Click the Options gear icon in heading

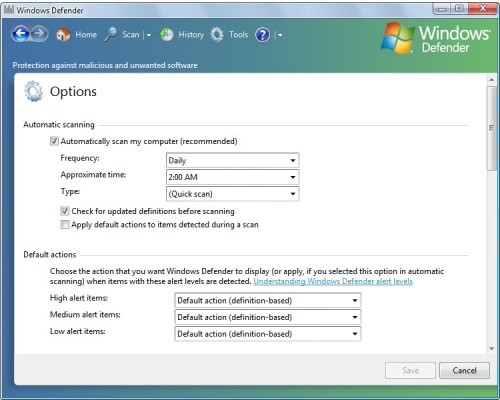point(33,91)
